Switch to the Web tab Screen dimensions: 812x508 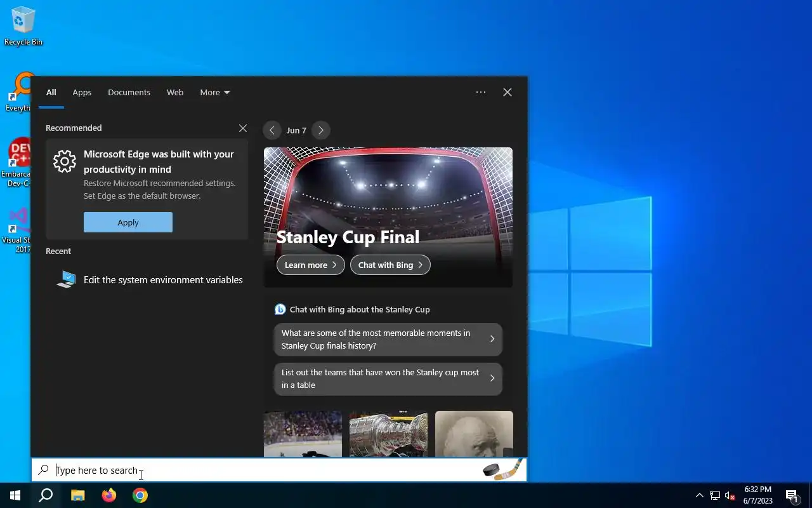175,92
